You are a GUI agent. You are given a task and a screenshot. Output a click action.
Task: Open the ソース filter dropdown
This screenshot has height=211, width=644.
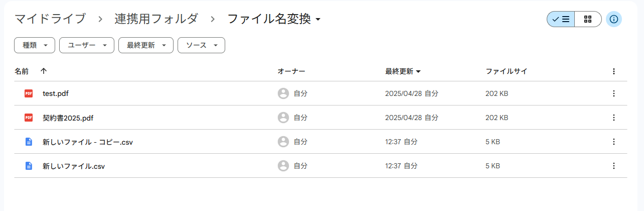(x=201, y=45)
